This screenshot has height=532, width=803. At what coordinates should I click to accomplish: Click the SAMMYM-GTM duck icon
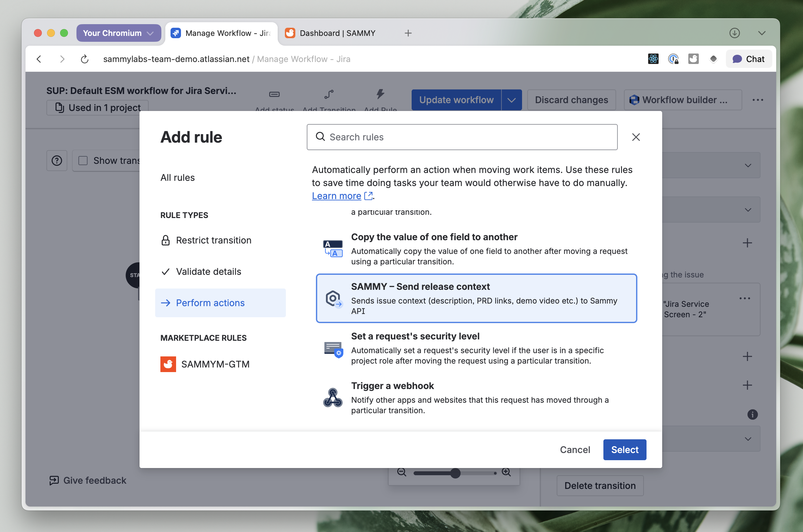[168, 364]
